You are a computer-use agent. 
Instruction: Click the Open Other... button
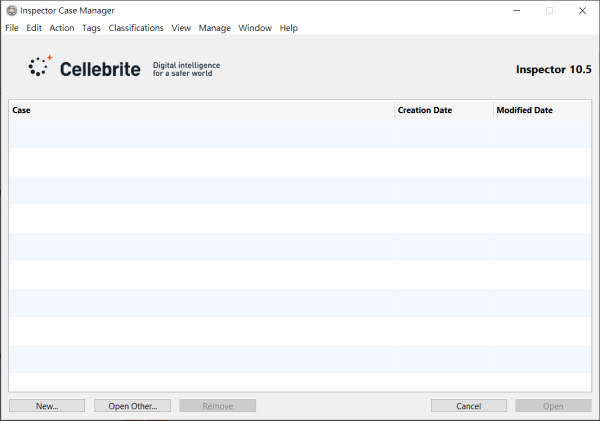[132, 406]
